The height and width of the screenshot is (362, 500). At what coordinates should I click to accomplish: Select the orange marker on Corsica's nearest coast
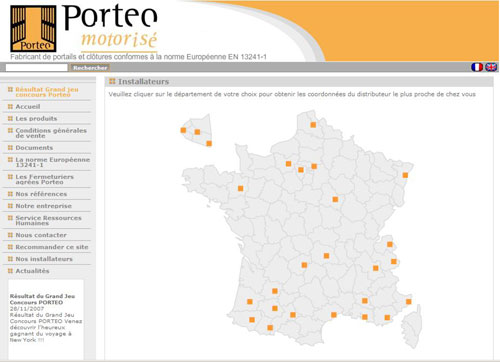[x=408, y=302]
